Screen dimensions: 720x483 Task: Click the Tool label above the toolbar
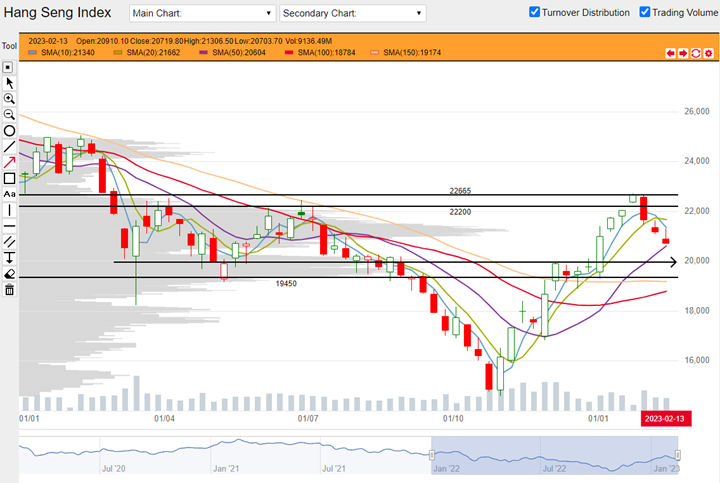tap(9, 46)
